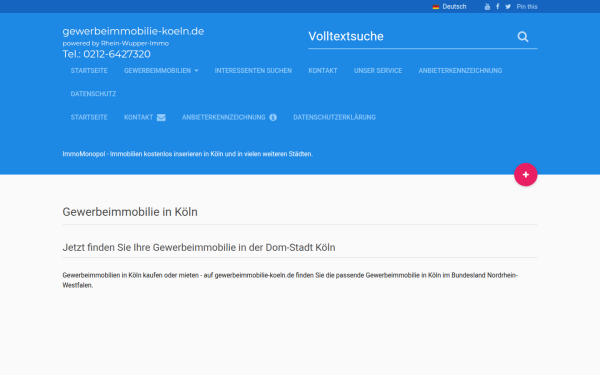Go to Anbieterkennzeichnung in main navigation
This screenshot has height=375, width=600.
(460, 71)
